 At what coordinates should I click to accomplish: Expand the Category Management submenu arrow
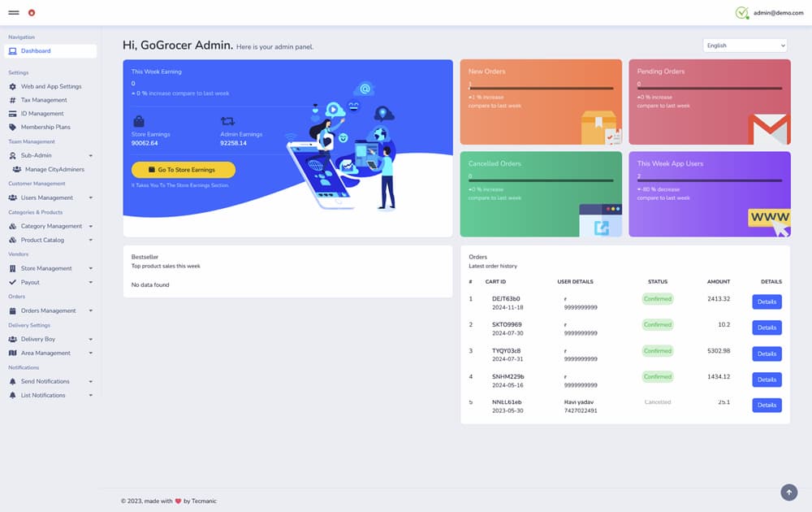(91, 226)
